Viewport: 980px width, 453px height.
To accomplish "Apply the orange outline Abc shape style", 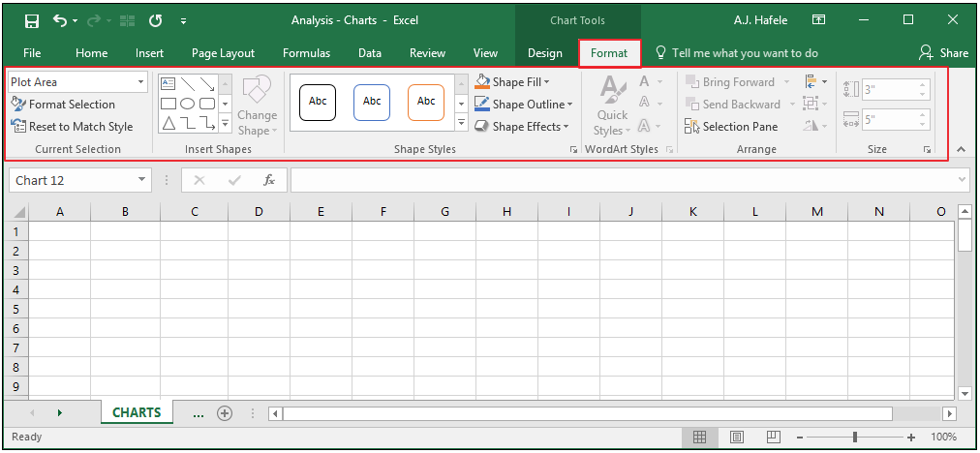I will coord(426,102).
